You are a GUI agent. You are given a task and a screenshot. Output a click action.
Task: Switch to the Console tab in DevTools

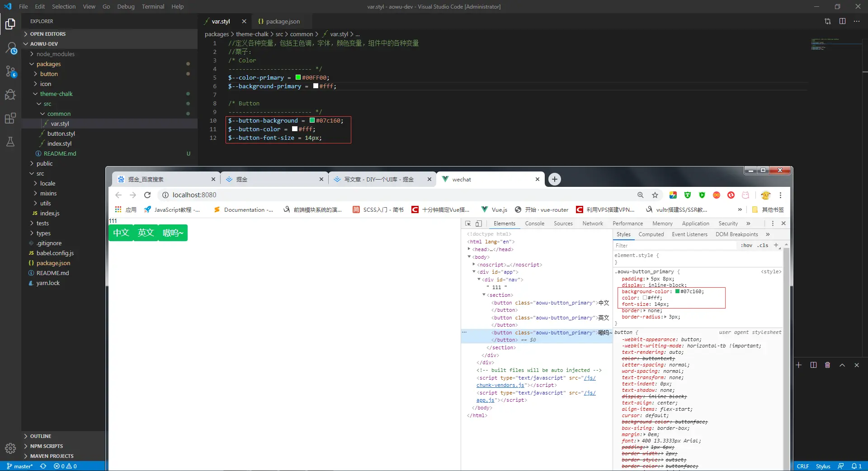pos(534,224)
